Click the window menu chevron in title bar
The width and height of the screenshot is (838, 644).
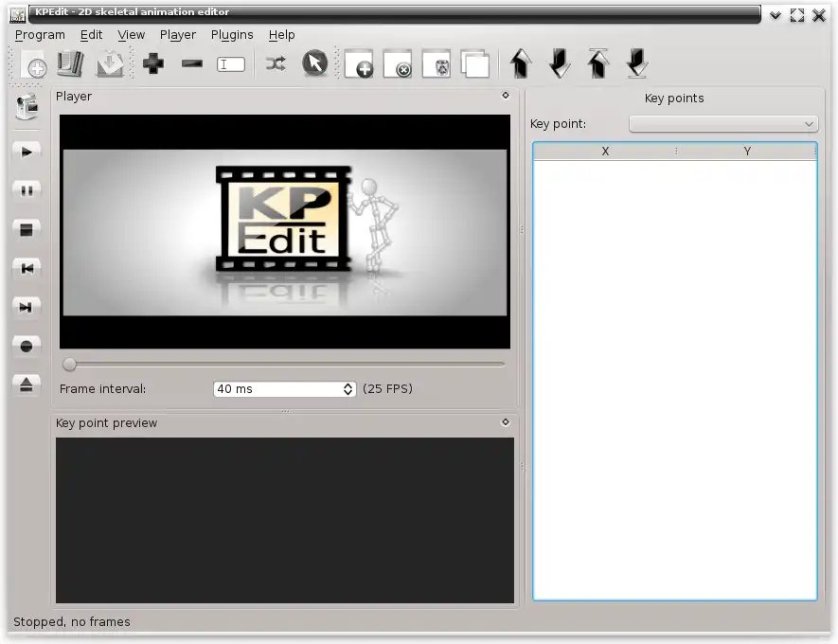(x=775, y=15)
